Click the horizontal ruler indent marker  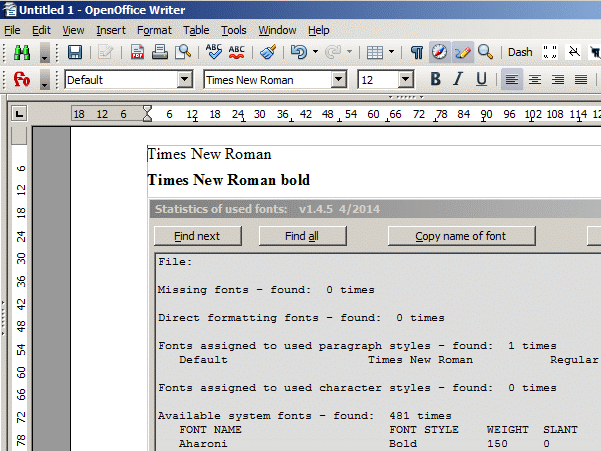click(148, 113)
